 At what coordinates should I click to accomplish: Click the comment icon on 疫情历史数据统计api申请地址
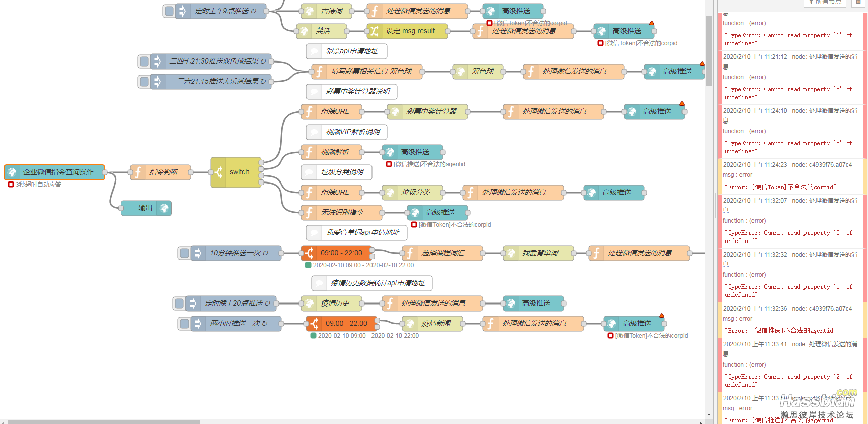pos(319,283)
